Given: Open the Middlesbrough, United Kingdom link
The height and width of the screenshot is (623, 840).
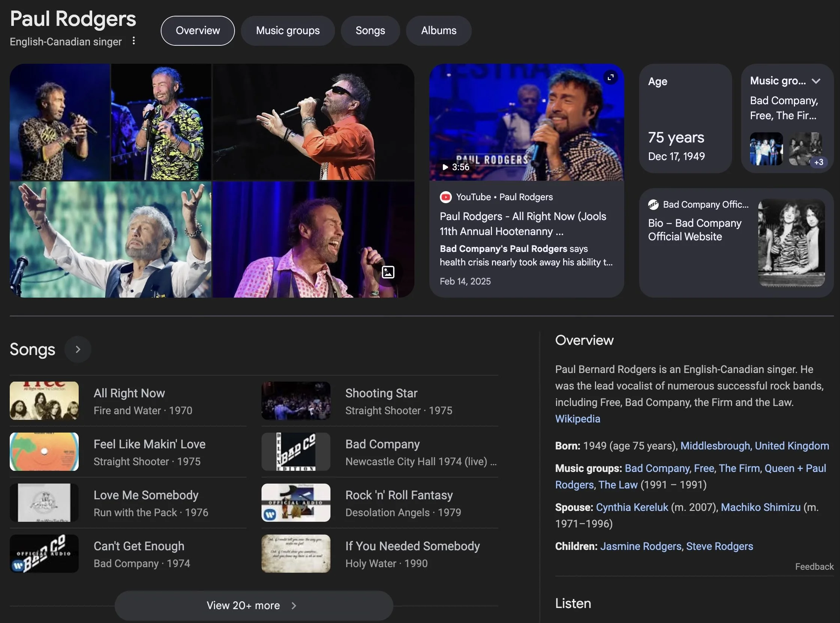Looking at the screenshot, I should point(754,446).
